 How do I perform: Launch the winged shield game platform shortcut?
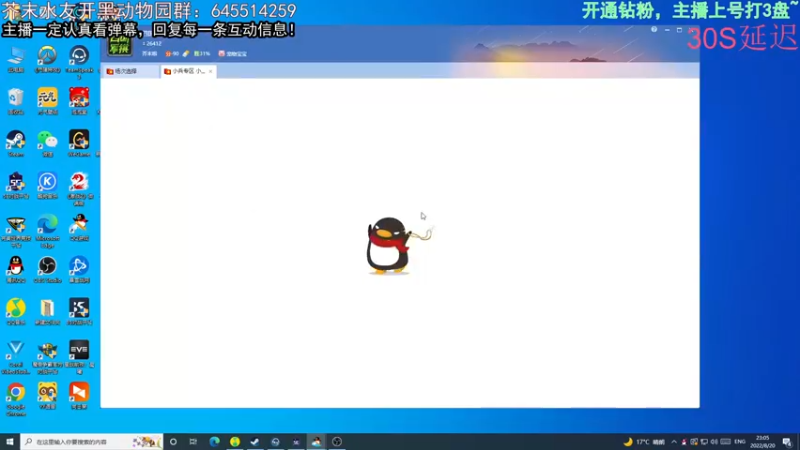16,230
